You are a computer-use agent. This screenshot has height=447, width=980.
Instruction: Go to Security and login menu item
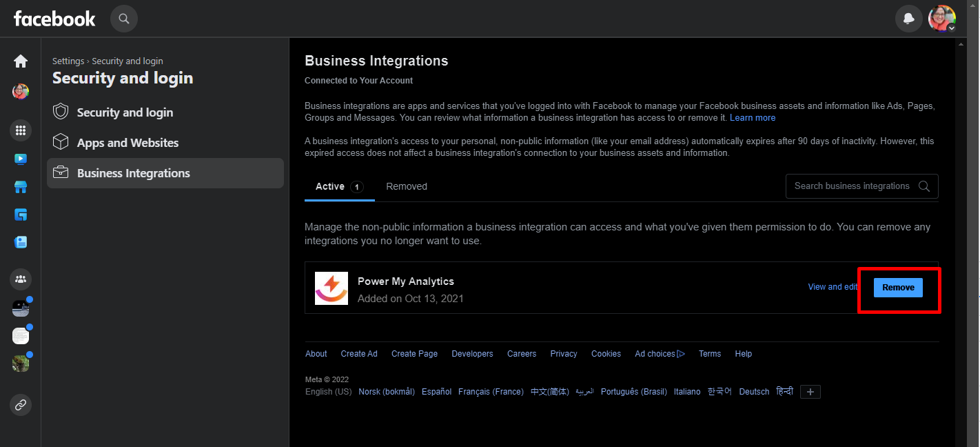click(x=125, y=112)
